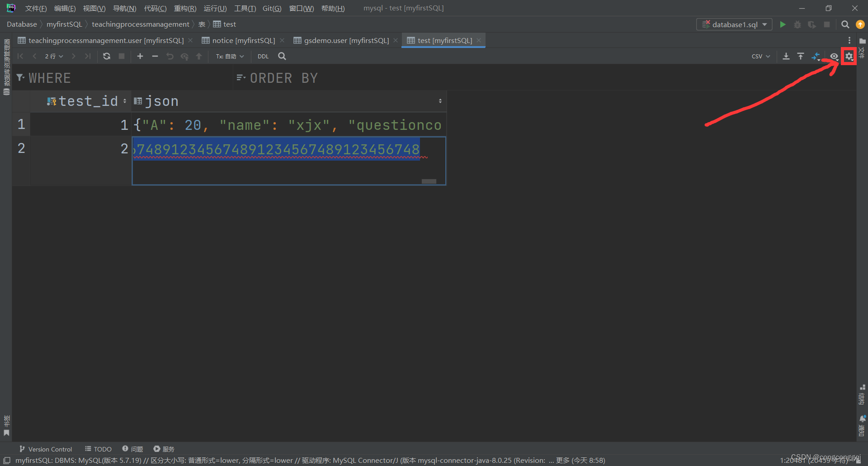Reload the table data
Image resolution: width=868 pixels, height=466 pixels.
(107, 56)
